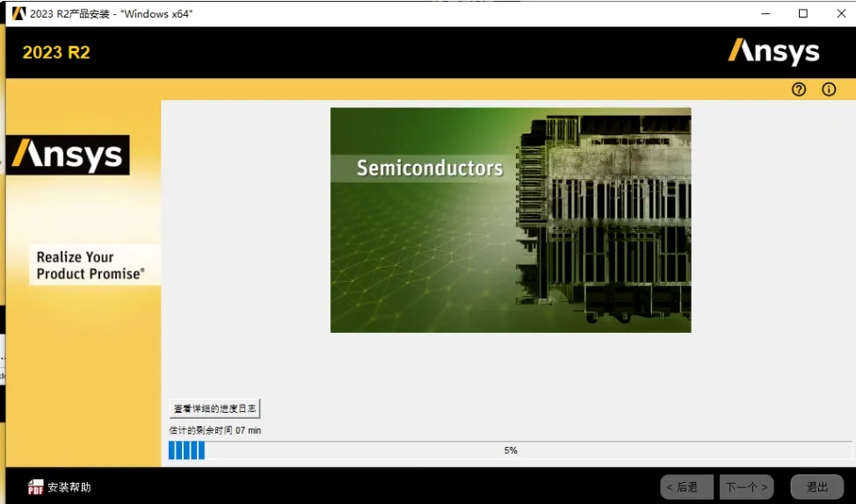856x504 pixels.
Task: Open the 安装帮助 install help link
Action: [x=69, y=487]
